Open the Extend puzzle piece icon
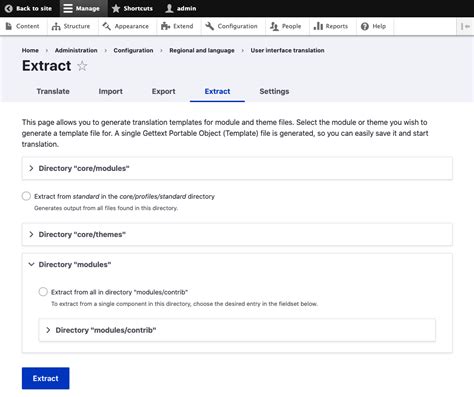Screen dimensions: 474x397 click(166, 26)
